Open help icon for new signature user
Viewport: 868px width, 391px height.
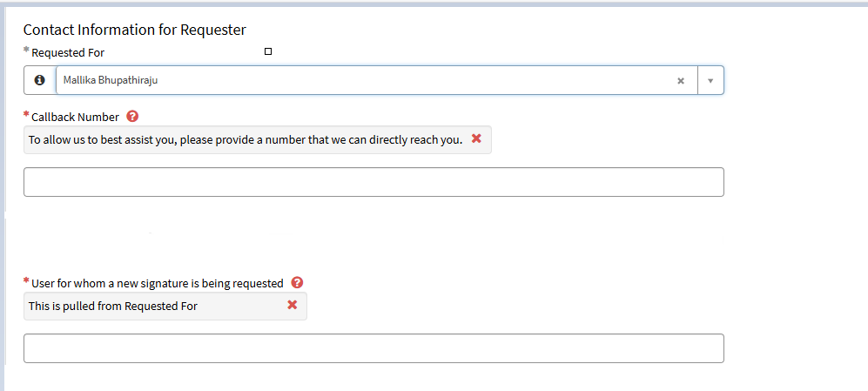click(x=297, y=283)
